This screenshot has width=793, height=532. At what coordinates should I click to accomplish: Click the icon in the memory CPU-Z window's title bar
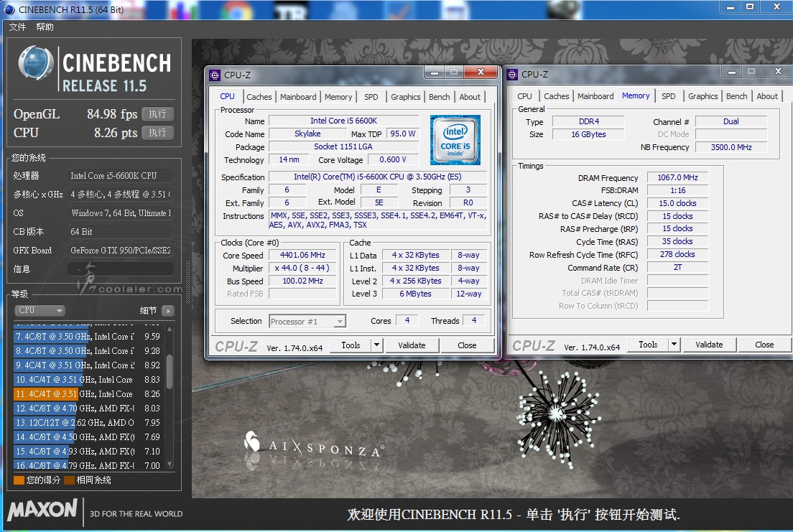512,75
